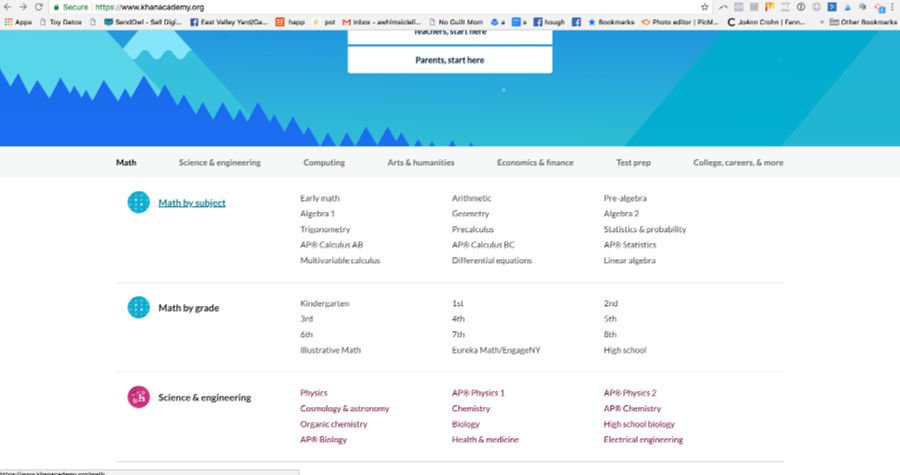Select the Arts & humanities tab
The image size is (900, 475).
point(421,162)
